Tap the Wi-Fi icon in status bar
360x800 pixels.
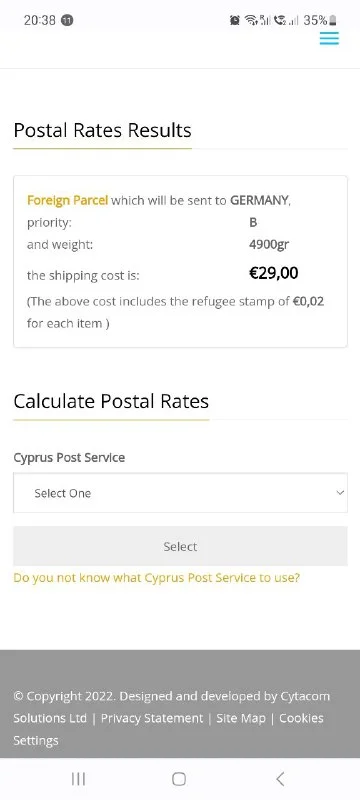250,20
